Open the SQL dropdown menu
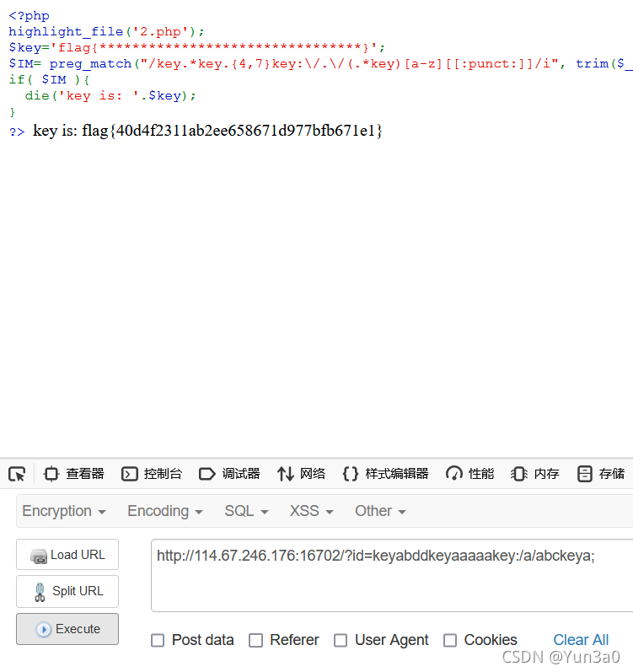Screen dimensions: 633x672 coord(246,511)
